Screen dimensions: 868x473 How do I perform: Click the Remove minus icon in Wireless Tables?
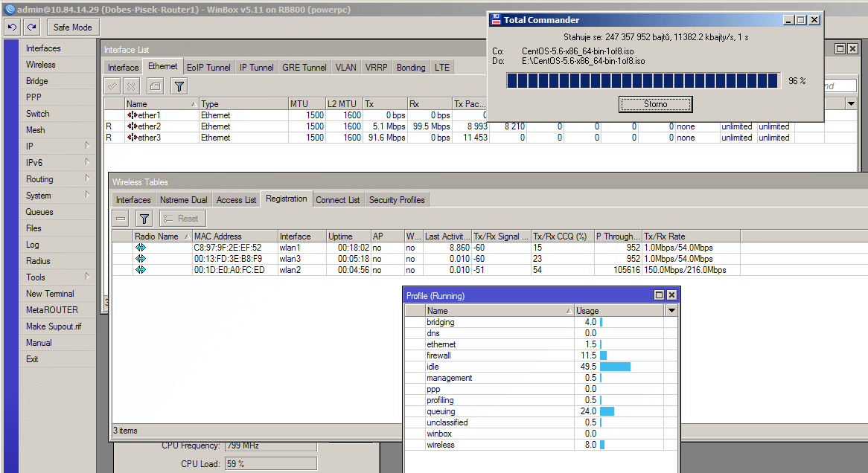(121, 219)
